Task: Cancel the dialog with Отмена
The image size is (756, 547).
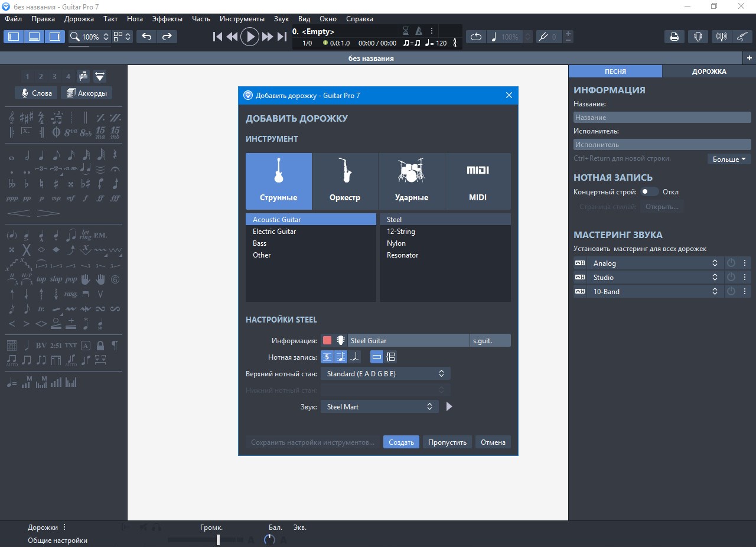Action: (493, 442)
